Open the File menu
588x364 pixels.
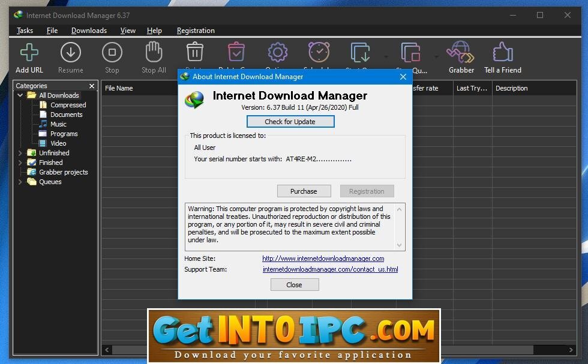point(52,31)
